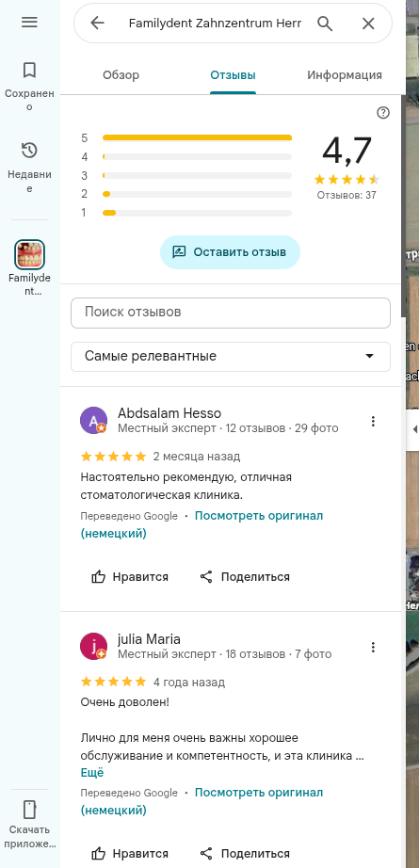The width and height of the screenshot is (419, 868).
Task: Open Saved places bookmark icon
Action: [x=29, y=71]
